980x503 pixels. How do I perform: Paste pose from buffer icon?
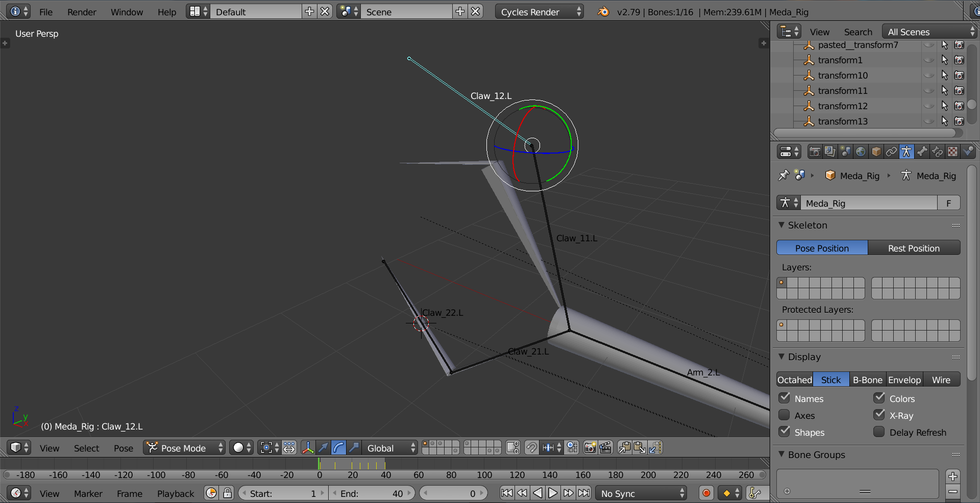click(x=640, y=448)
